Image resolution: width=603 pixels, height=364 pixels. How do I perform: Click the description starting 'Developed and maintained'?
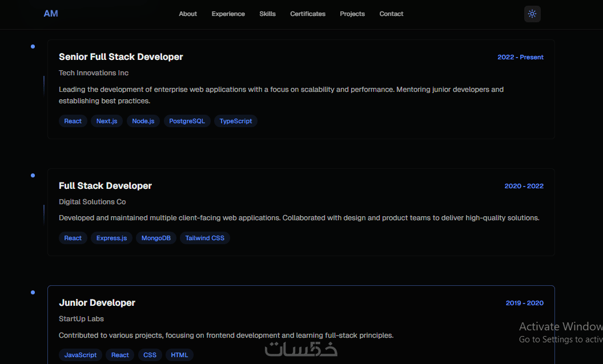(x=299, y=218)
